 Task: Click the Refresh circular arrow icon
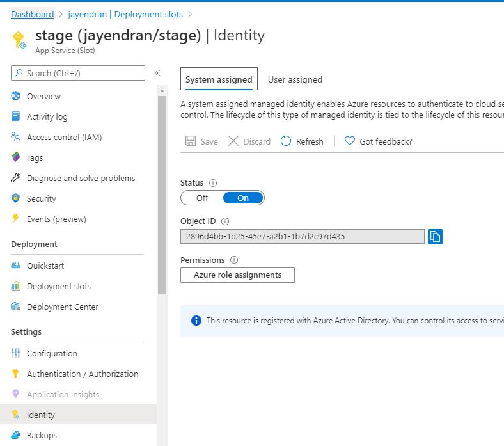pos(285,141)
